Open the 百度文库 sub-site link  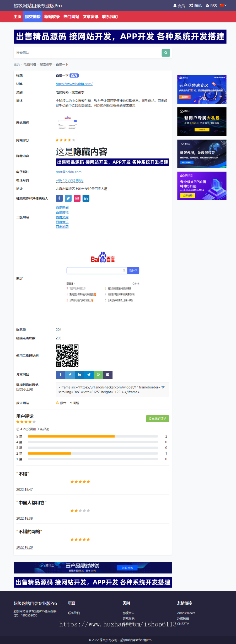point(62,217)
